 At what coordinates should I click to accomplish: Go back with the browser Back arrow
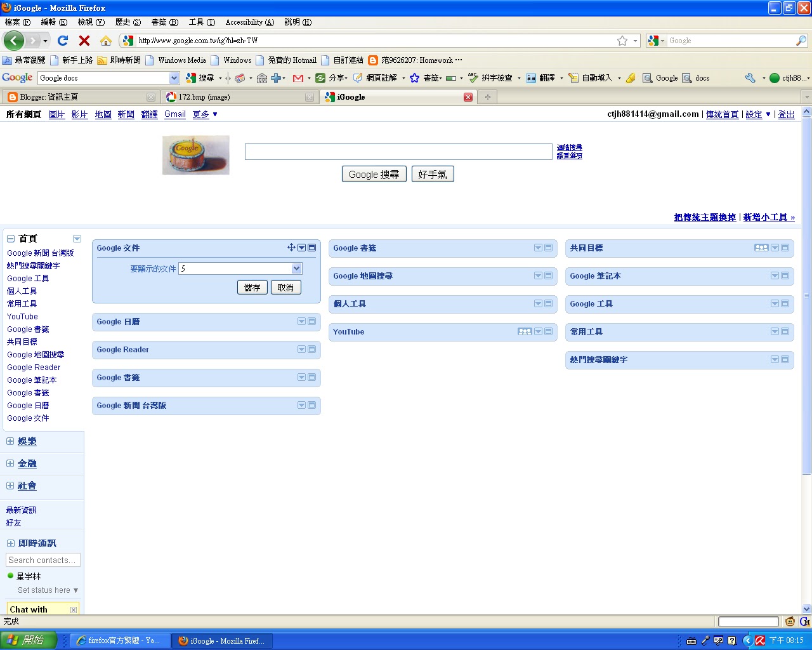13,41
